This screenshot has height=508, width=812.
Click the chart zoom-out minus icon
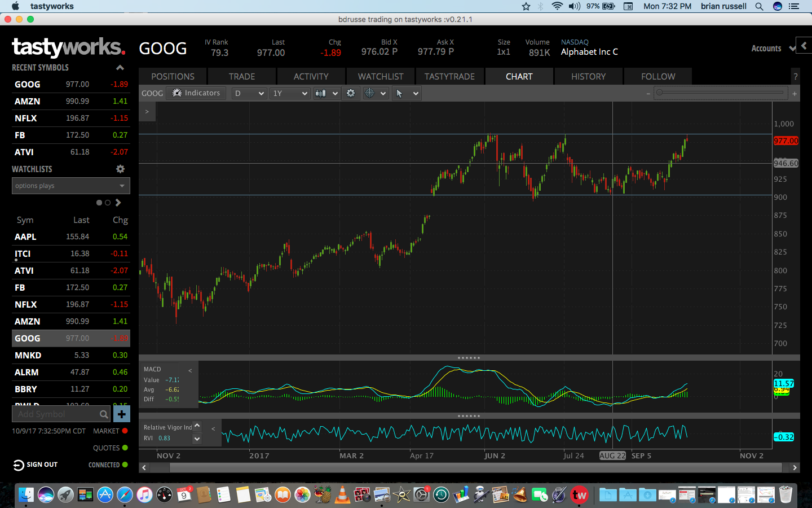click(648, 94)
